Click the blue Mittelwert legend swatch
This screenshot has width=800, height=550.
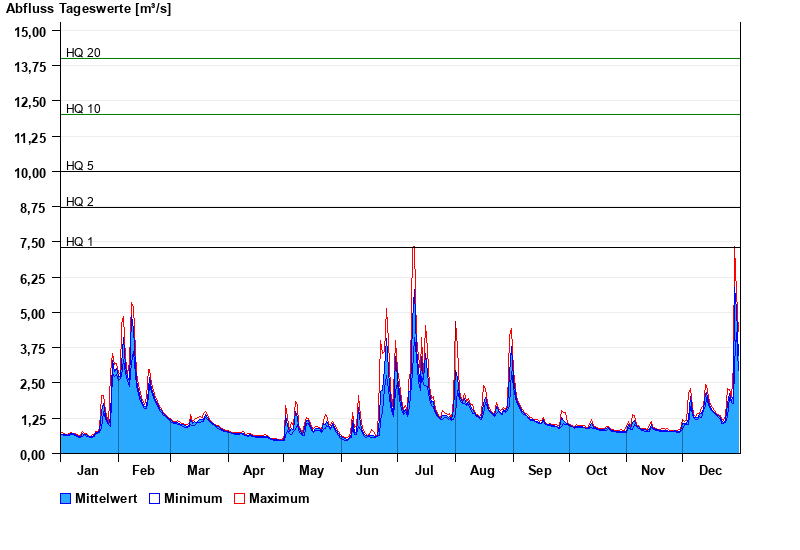[x=66, y=498]
